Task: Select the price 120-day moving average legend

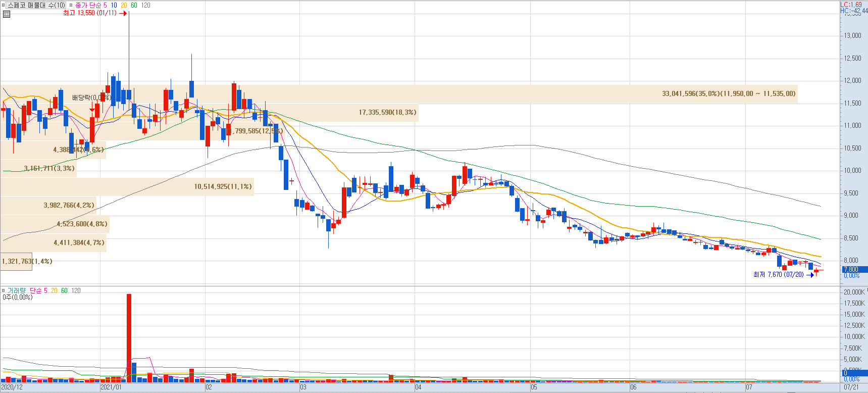Action: click(x=145, y=5)
